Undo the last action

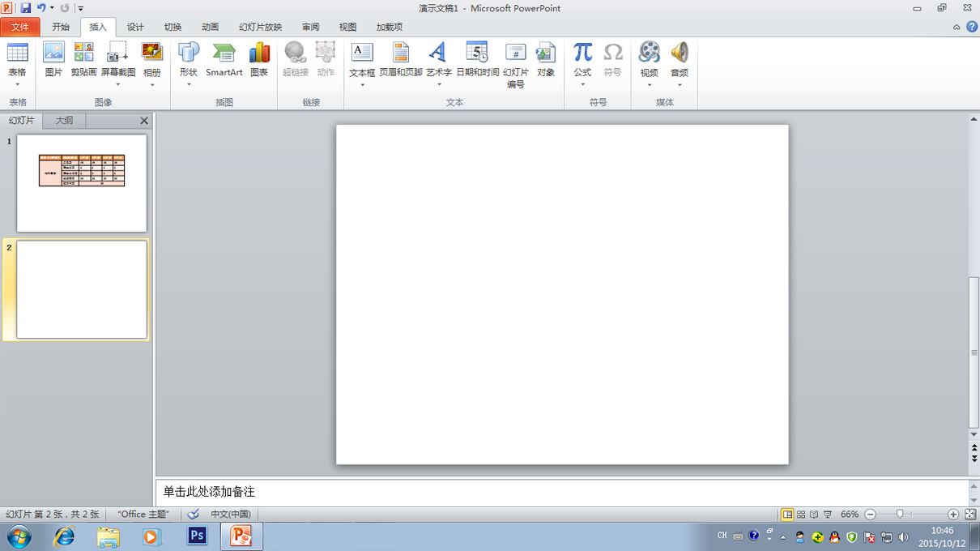(x=40, y=8)
